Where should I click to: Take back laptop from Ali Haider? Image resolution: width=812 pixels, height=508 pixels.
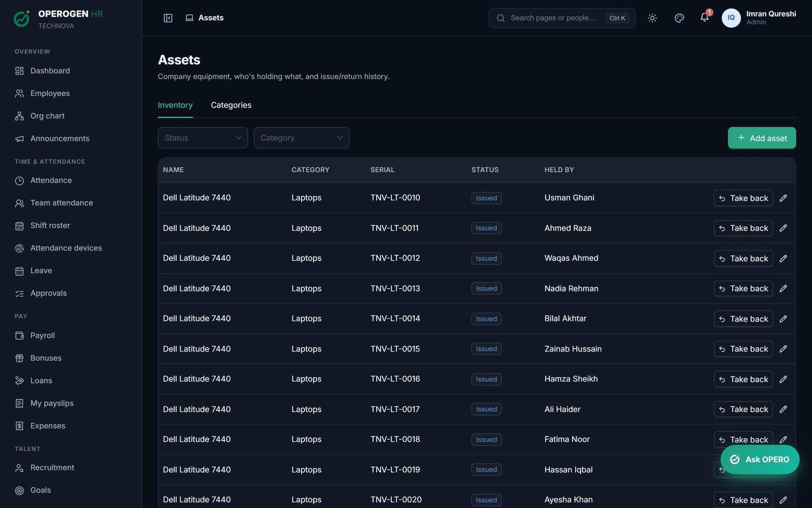[743, 409]
